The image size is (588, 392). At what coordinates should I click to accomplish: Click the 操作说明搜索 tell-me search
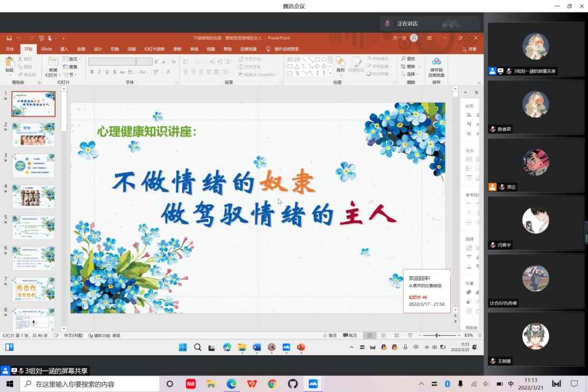tap(283, 49)
